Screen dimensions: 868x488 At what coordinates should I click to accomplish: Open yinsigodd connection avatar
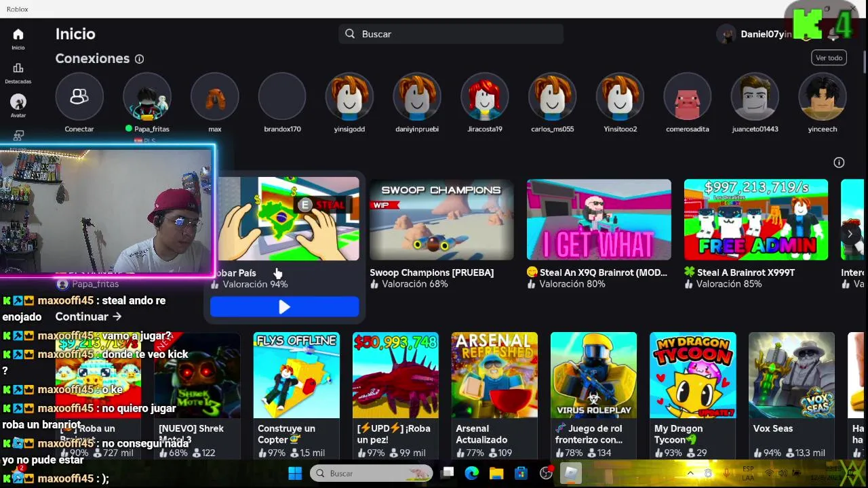point(349,97)
